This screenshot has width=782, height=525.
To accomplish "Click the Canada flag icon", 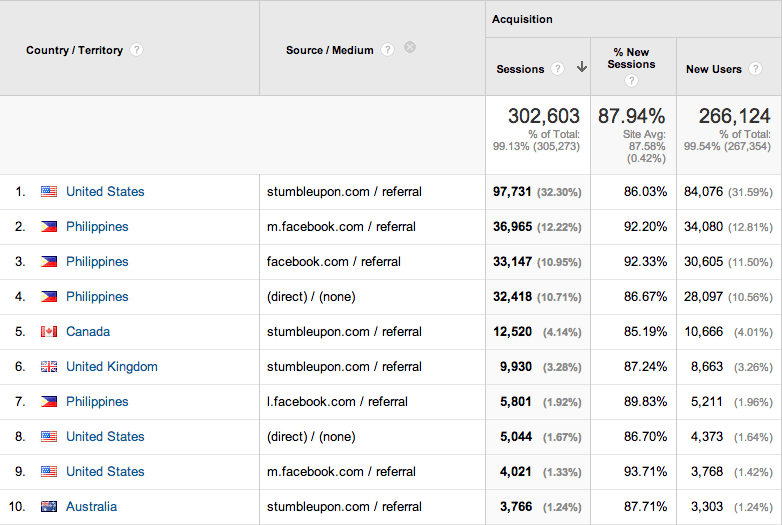I will pos(49,332).
